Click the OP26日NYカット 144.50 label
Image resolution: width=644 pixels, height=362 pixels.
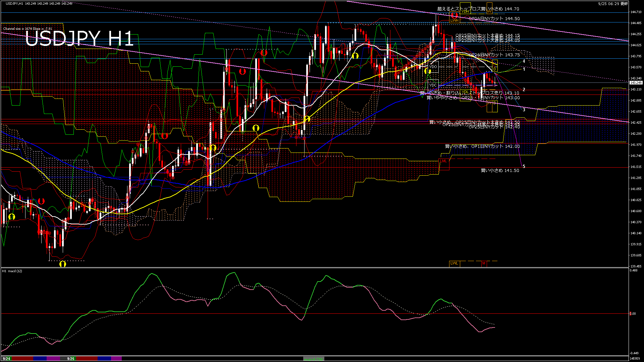494,19
